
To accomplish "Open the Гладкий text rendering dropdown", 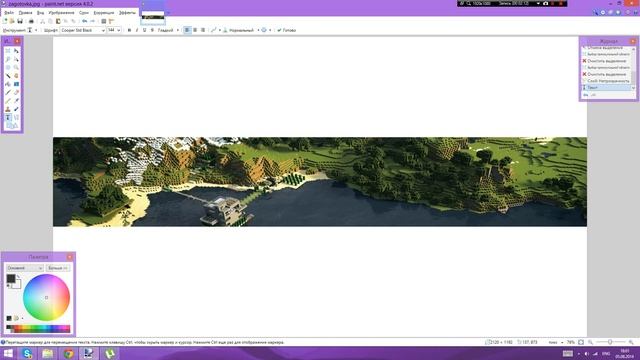I will 168,30.
